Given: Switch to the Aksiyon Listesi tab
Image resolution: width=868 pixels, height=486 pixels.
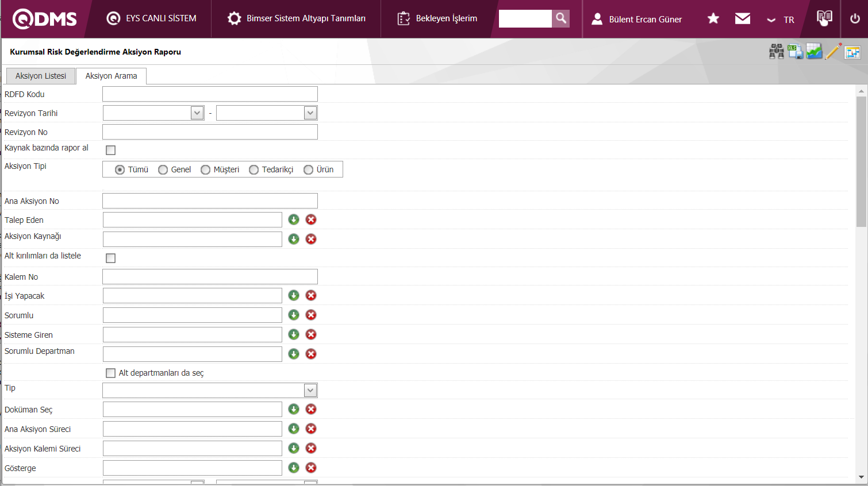Looking at the screenshot, I should pos(41,76).
